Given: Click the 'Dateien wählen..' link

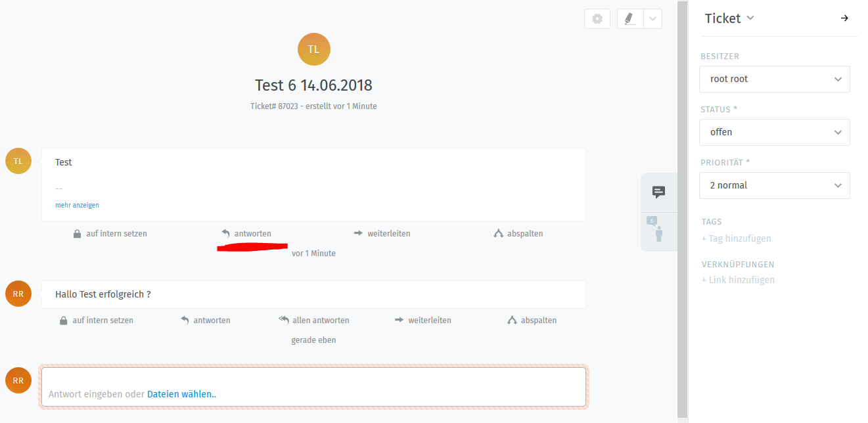Looking at the screenshot, I should (x=182, y=394).
